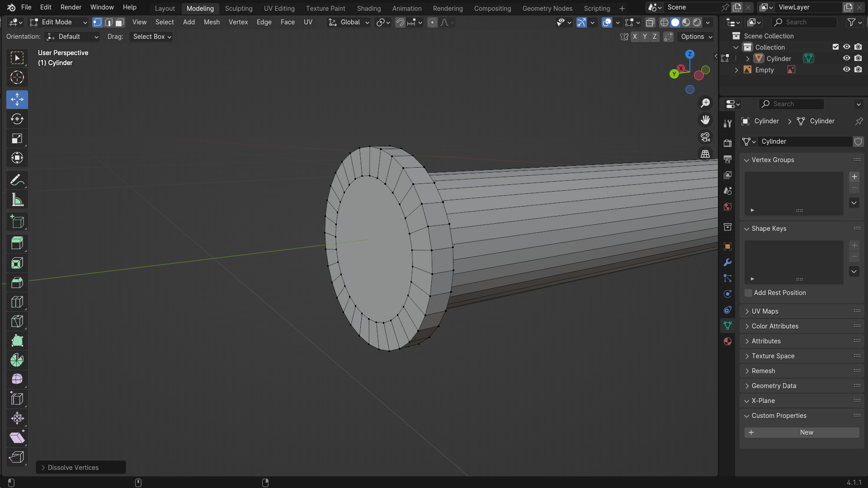Select the Transform tool
The width and height of the screenshot is (868, 488).
[x=17, y=158]
